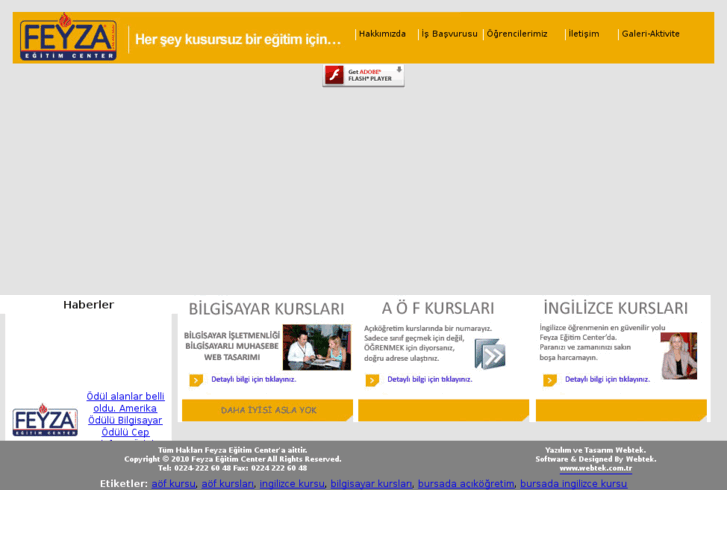Click the Tüm Hakları Feyza Eğitim Center'a aittir text

[233, 450]
